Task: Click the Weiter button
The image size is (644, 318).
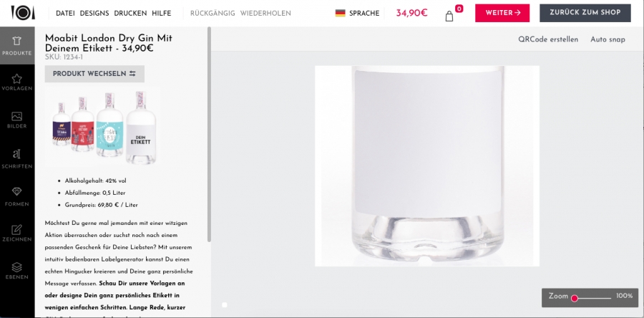Action: point(502,13)
